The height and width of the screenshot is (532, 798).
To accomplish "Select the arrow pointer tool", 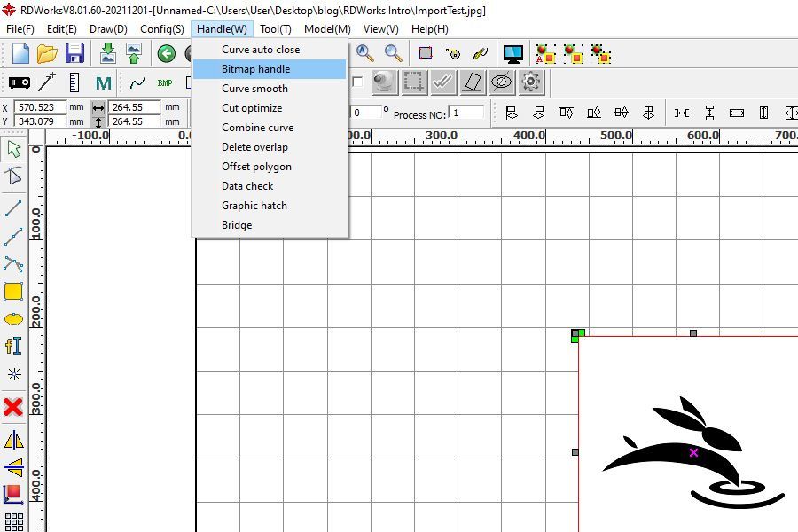I will tap(13, 149).
